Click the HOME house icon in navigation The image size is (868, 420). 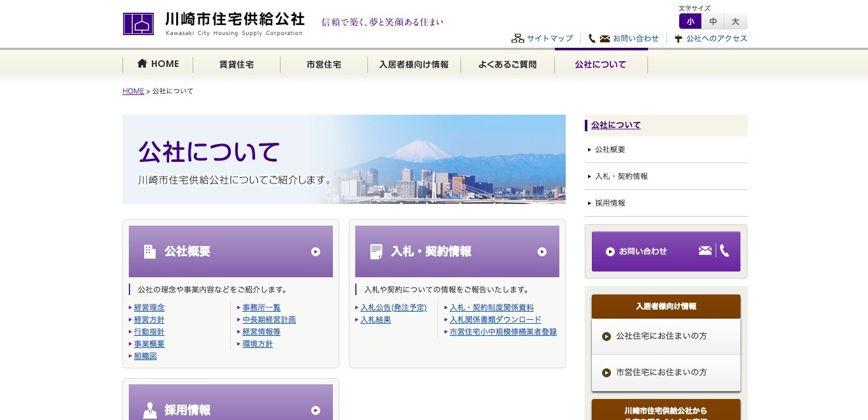pyautogui.click(x=142, y=64)
